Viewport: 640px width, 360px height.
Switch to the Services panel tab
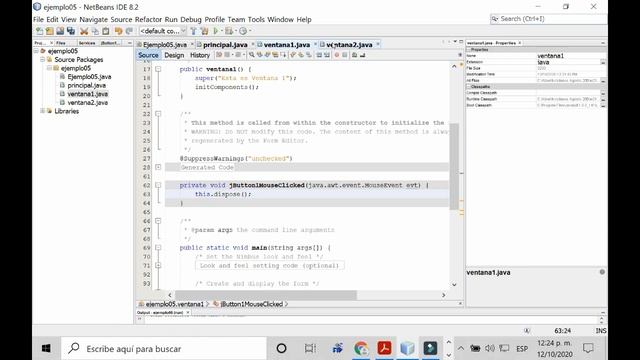(87, 43)
